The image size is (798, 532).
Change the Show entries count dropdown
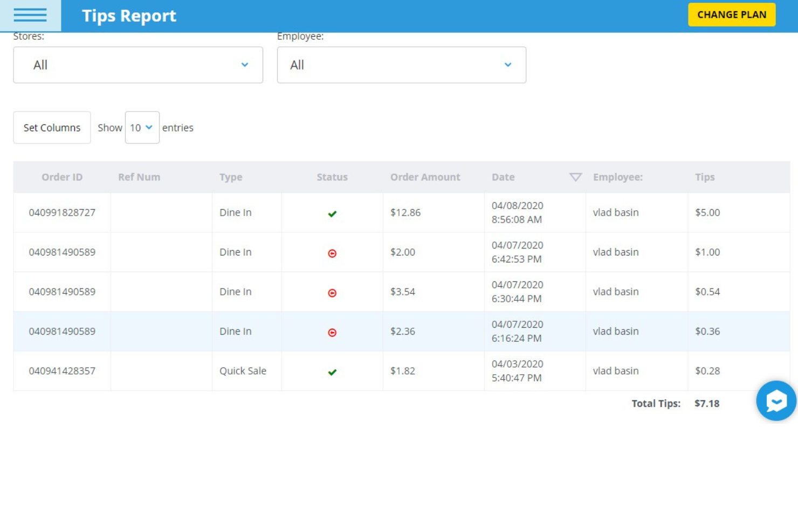[142, 128]
